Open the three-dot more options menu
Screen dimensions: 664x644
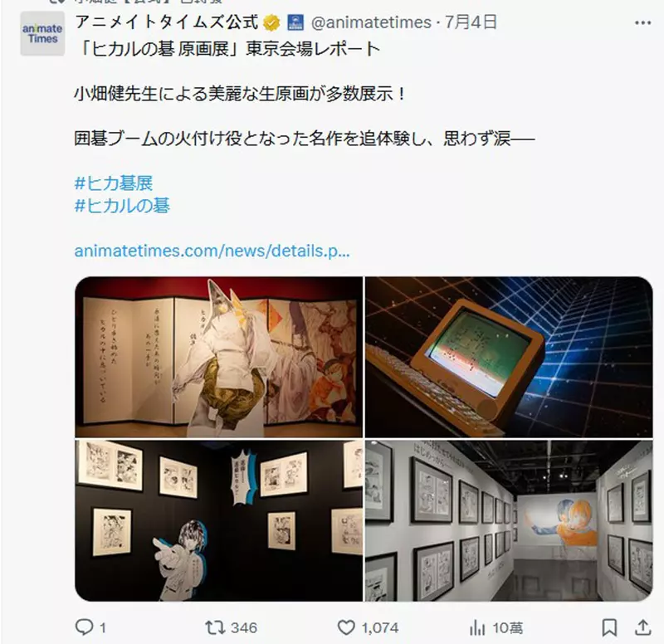tap(642, 23)
